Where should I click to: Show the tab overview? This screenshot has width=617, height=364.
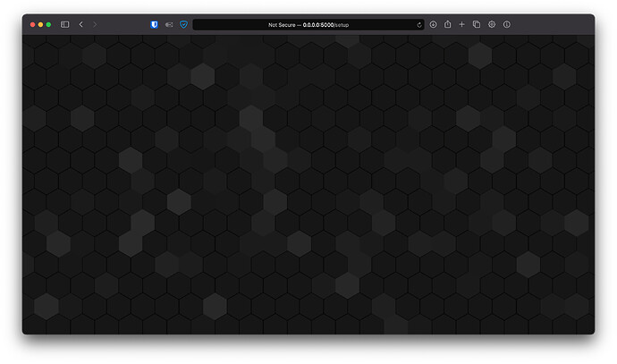point(477,24)
